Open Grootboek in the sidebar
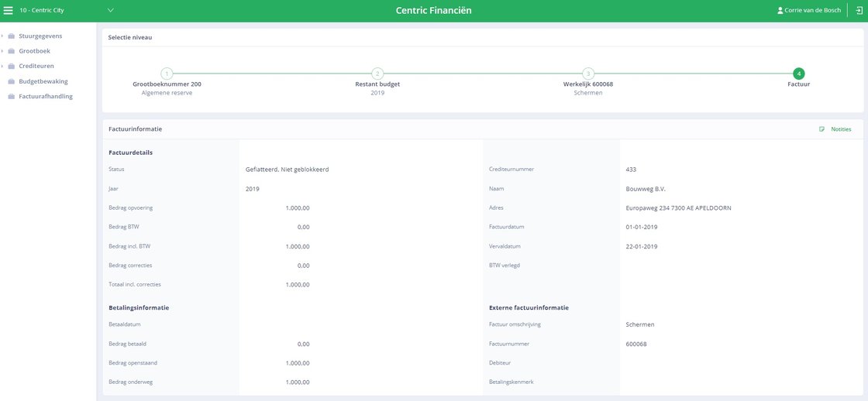 click(34, 51)
